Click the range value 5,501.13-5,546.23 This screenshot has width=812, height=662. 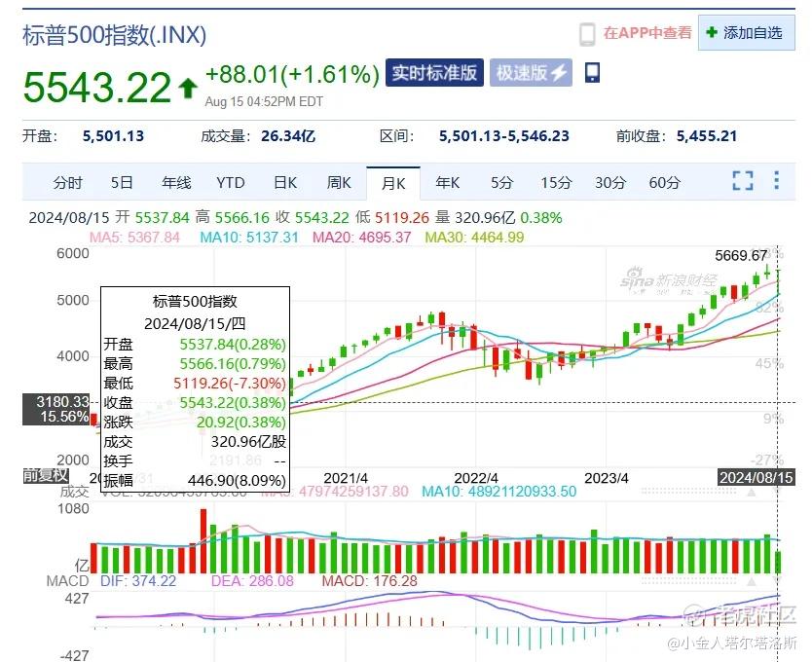pos(504,136)
